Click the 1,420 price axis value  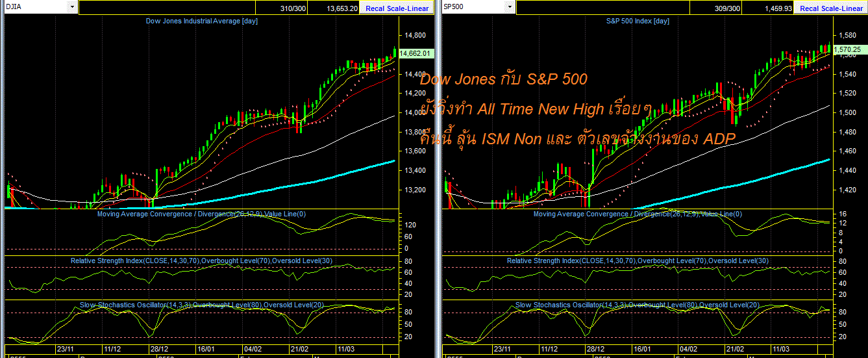tap(847, 190)
